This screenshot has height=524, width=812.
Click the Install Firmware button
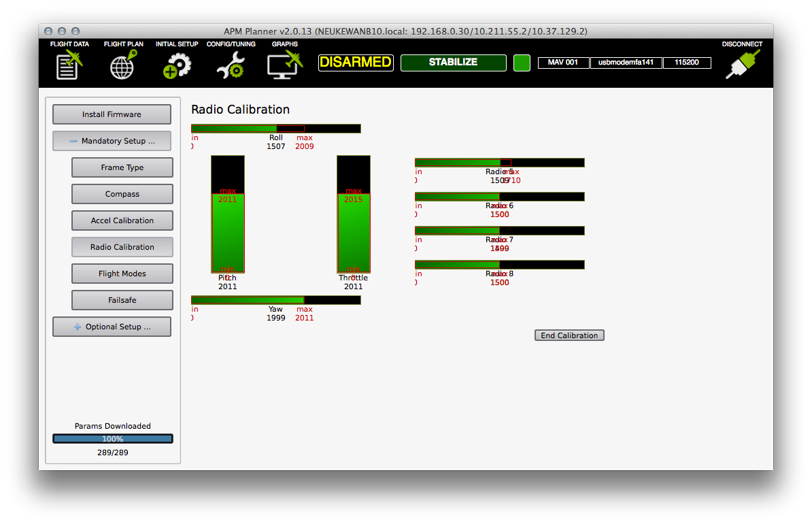coord(112,114)
